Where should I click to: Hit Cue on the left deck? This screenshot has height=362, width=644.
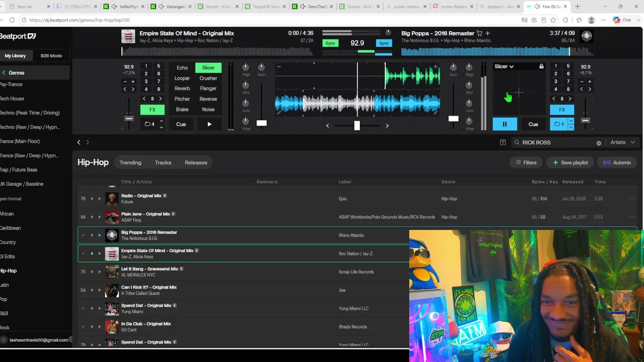point(181,124)
